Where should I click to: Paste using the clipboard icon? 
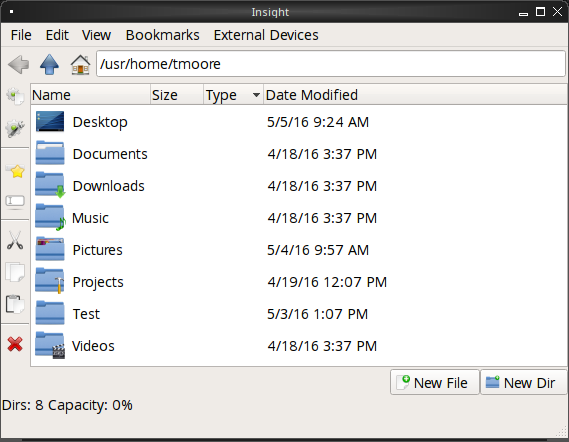[x=15, y=304]
